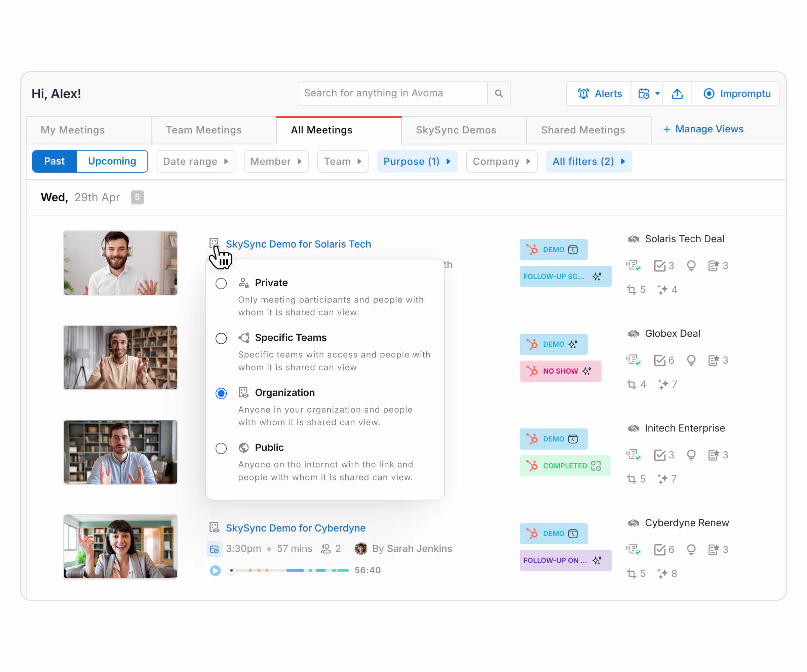Open the Globex Deal link
Screen dimensions: 807x672
664,333
